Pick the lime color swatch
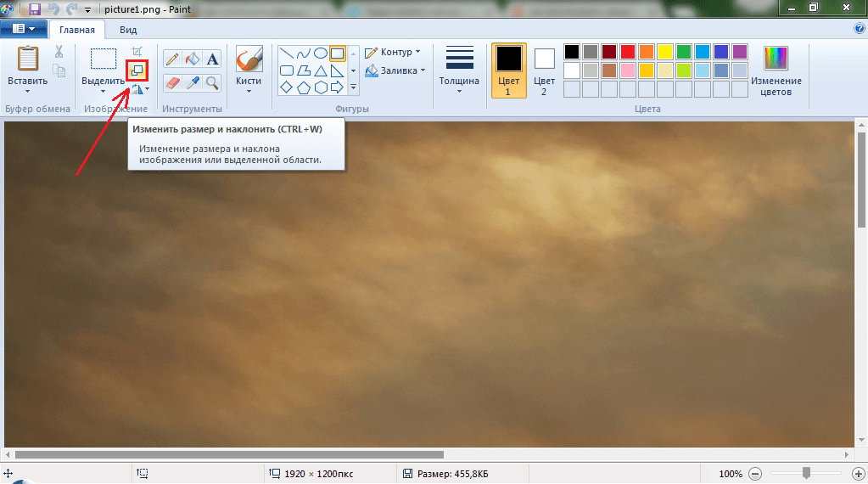The height and width of the screenshot is (484, 868). (x=684, y=70)
